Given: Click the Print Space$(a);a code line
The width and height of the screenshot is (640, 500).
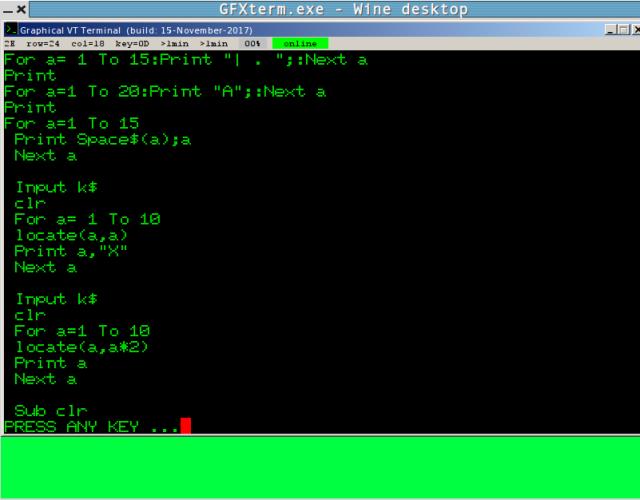Looking at the screenshot, I should tap(102, 139).
